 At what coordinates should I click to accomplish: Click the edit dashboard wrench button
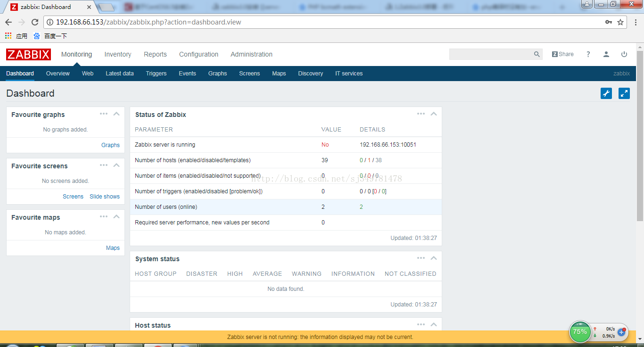(606, 93)
